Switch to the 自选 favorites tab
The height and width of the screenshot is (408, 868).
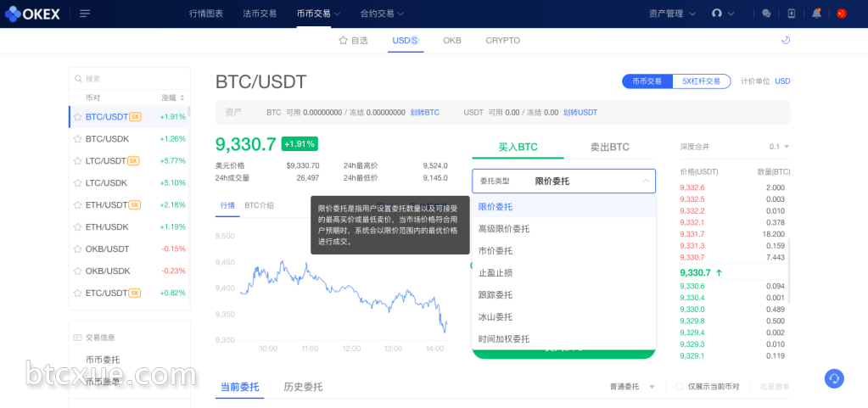[x=353, y=41]
